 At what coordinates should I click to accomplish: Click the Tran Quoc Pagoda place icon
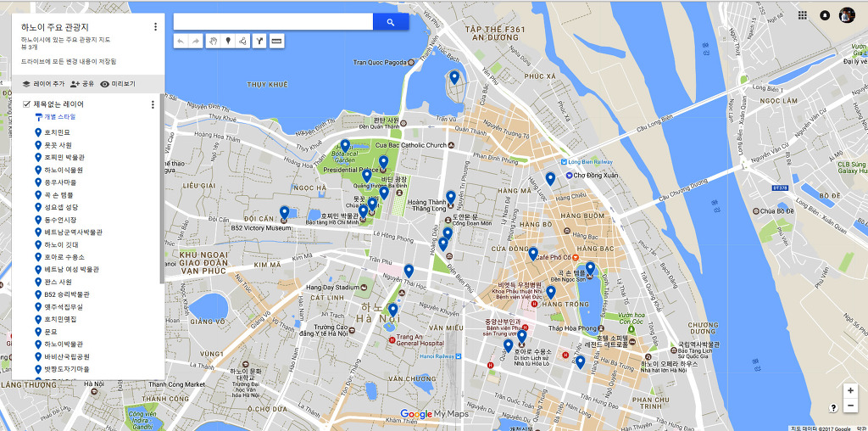(411, 63)
